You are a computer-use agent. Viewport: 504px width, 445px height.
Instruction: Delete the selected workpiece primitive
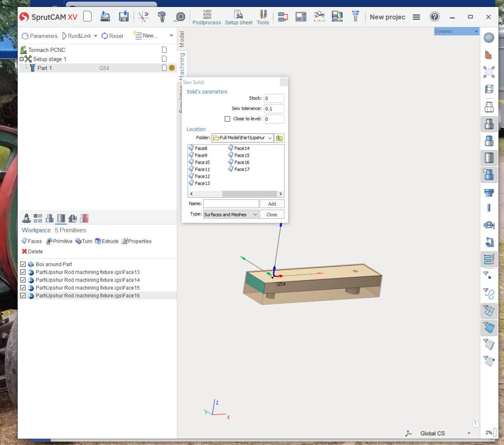(32, 252)
